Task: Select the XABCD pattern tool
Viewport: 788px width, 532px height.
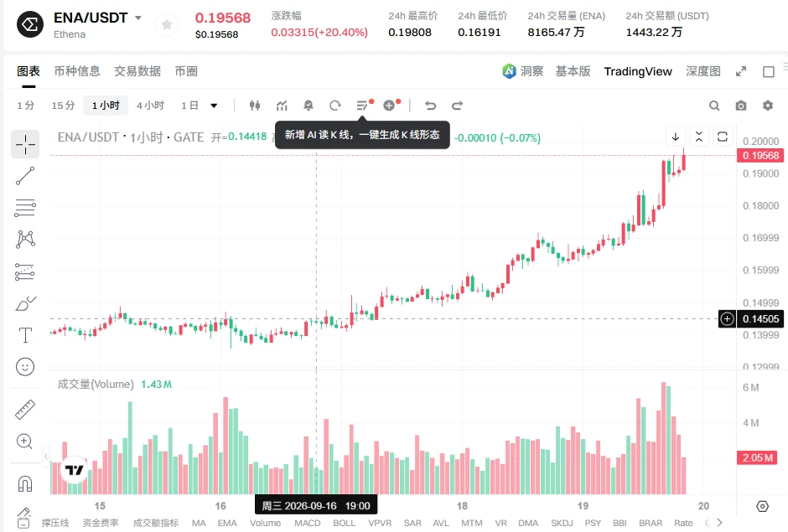Action: point(25,240)
